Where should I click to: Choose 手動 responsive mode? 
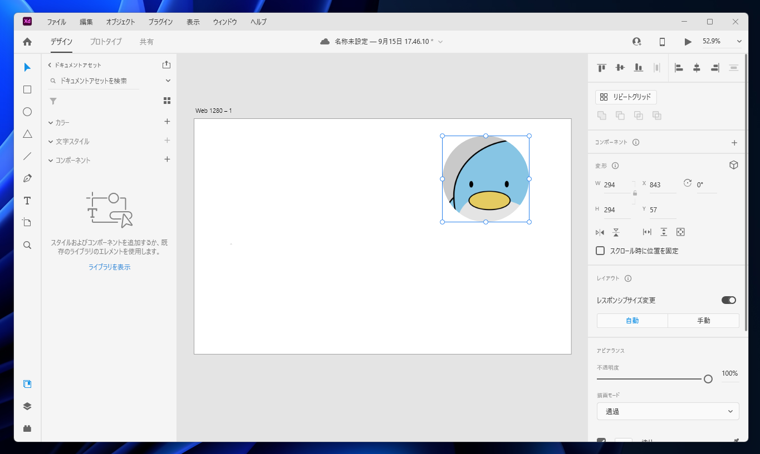(703, 320)
